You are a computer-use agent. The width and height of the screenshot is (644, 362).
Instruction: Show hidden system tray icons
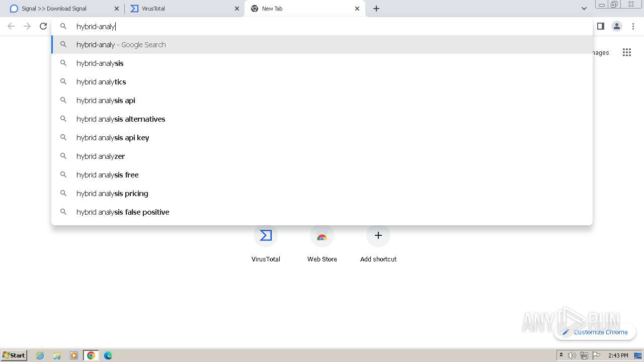(561, 355)
